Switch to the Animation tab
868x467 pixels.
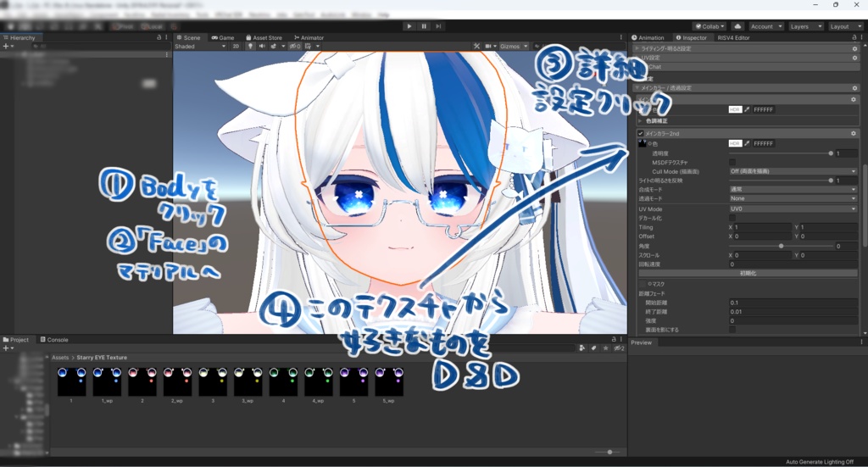(648, 37)
